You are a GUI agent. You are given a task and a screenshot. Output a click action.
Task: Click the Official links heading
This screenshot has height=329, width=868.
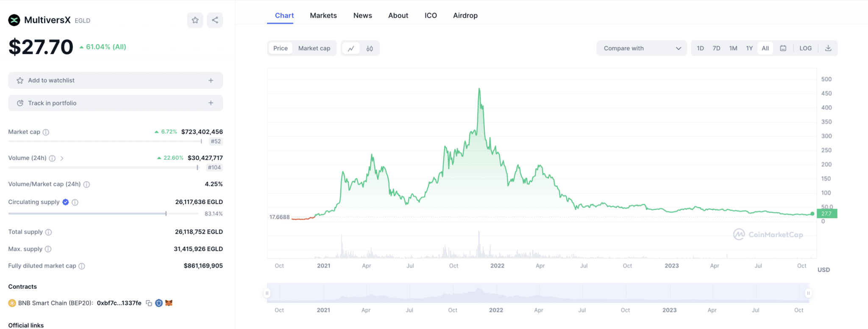point(26,325)
